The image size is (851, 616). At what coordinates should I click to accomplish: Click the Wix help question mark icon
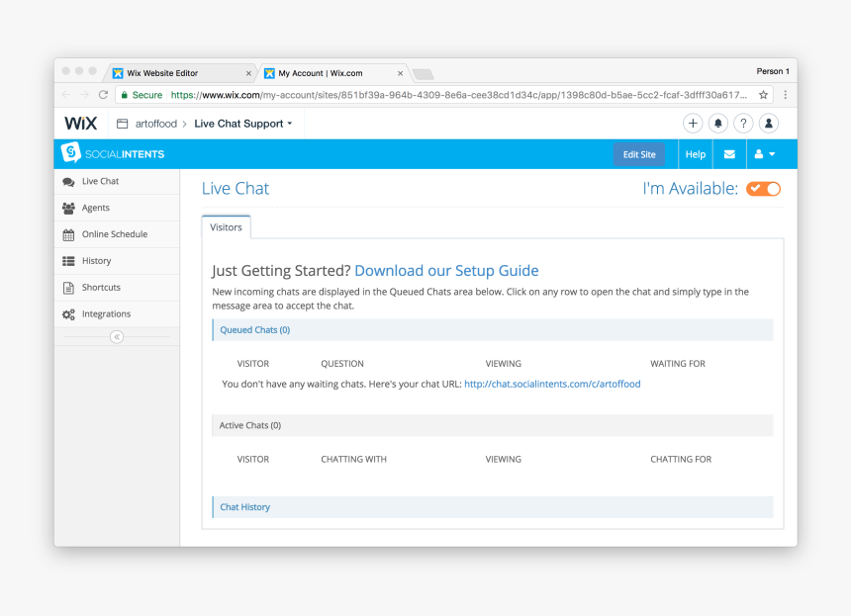[743, 124]
